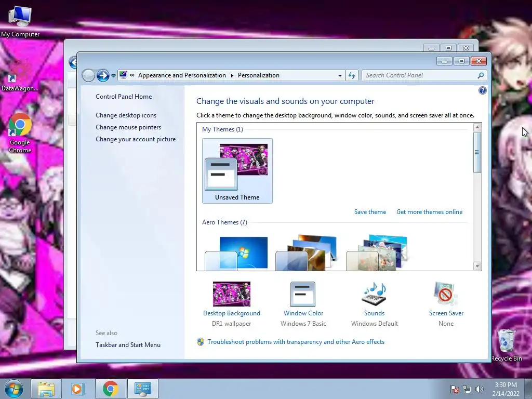The height and width of the screenshot is (399, 532).
Task: Click the Windows Default sounds label
Action: coord(374,324)
